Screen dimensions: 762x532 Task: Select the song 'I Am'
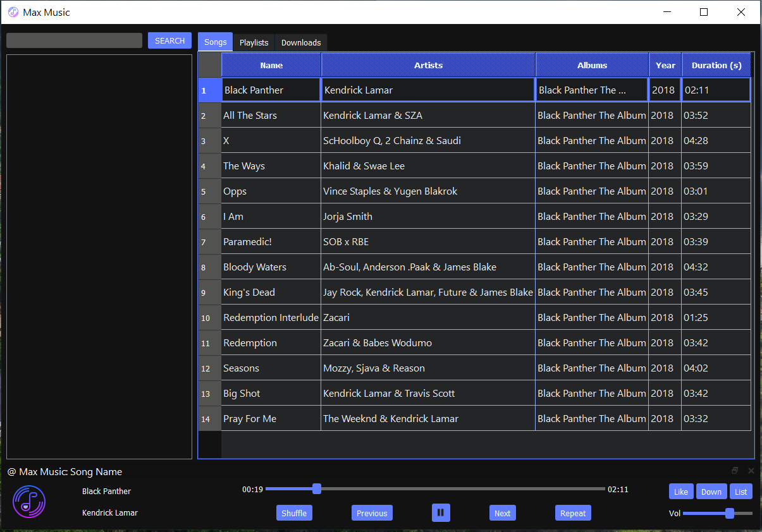[271, 216]
